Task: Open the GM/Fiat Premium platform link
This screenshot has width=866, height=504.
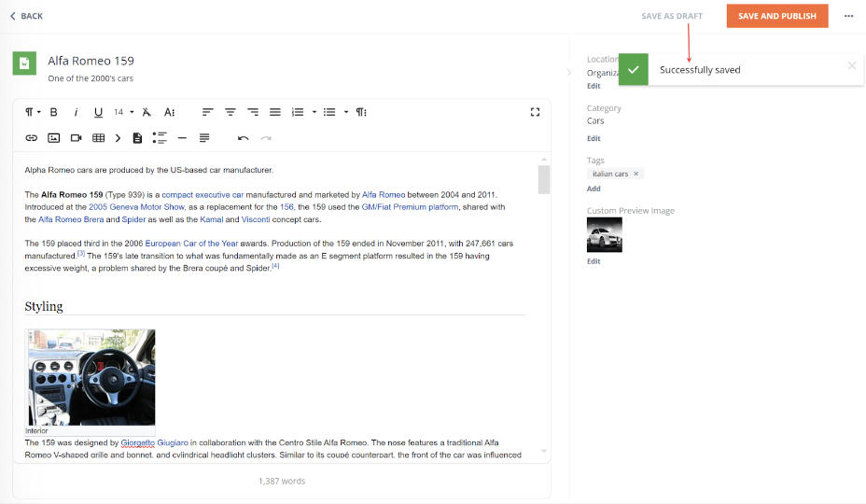Action: [x=410, y=207]
